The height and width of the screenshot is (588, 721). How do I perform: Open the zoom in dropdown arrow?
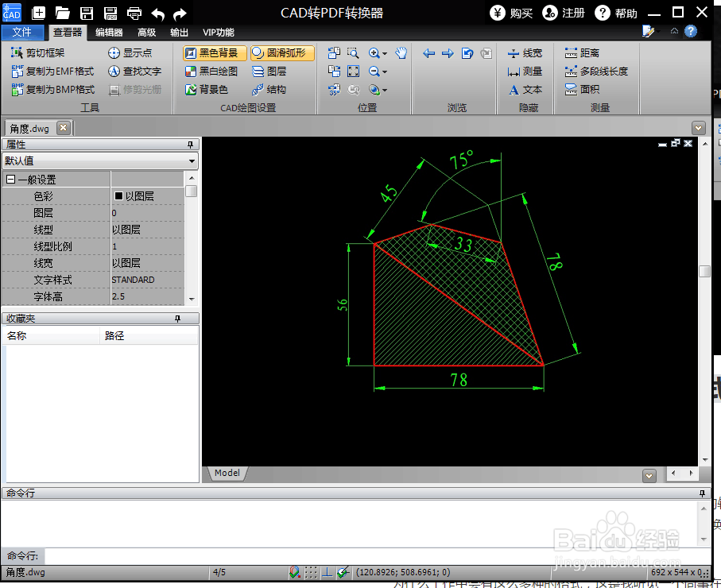click(x=385, y=53)
